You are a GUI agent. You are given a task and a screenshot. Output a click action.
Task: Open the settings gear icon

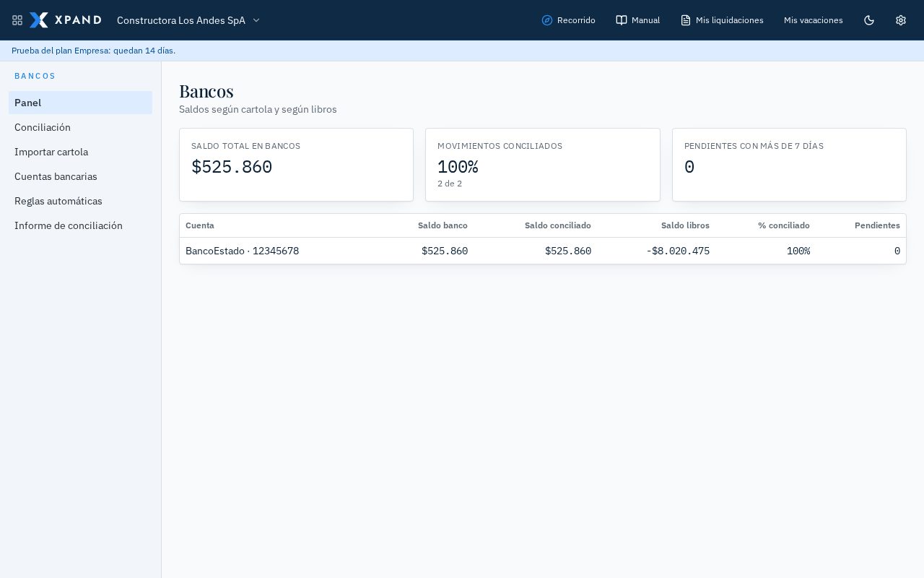pos(901,20)
